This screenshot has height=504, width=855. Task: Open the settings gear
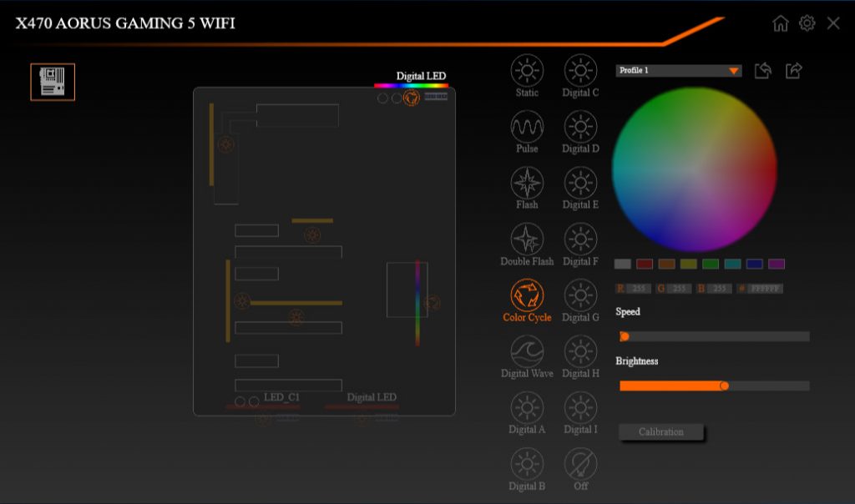coord(807,23)
